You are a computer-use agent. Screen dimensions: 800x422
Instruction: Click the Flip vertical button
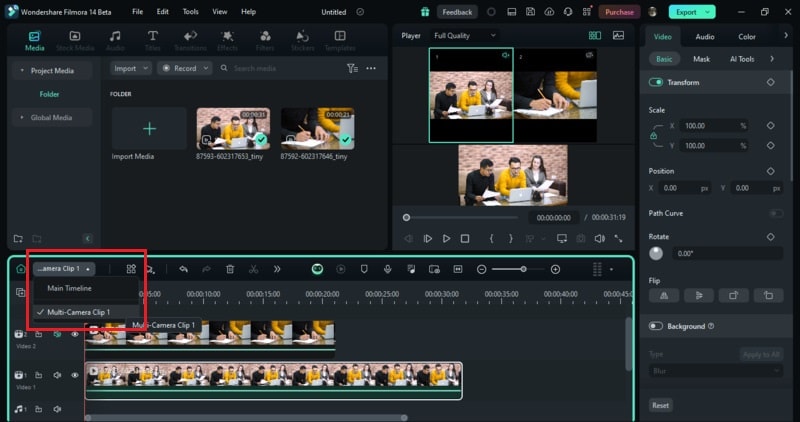[x=698, y=295]
